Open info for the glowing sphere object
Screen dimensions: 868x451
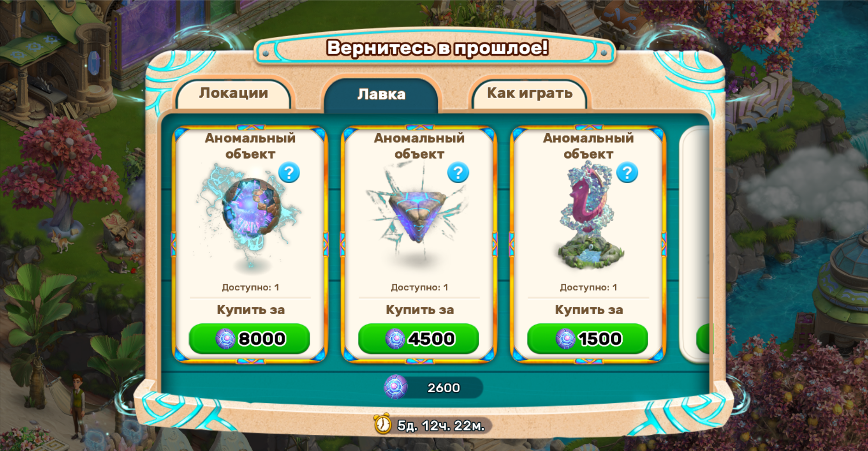289,173
